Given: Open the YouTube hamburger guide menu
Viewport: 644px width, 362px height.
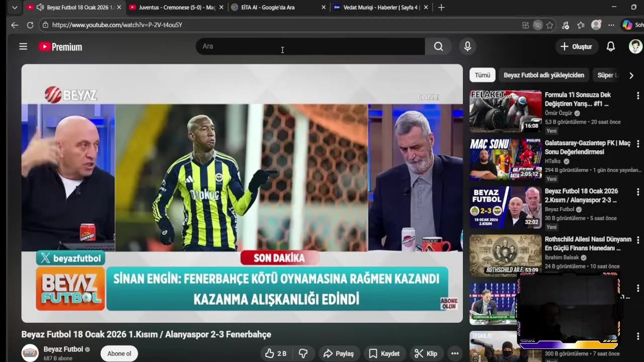Looking at the screenshot, I should pos(23,47).
